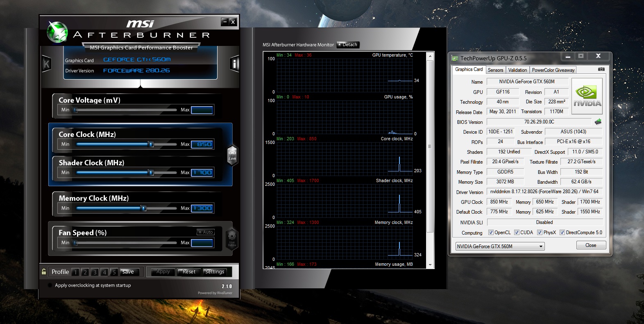Click the profile Save button

(129, 272)
